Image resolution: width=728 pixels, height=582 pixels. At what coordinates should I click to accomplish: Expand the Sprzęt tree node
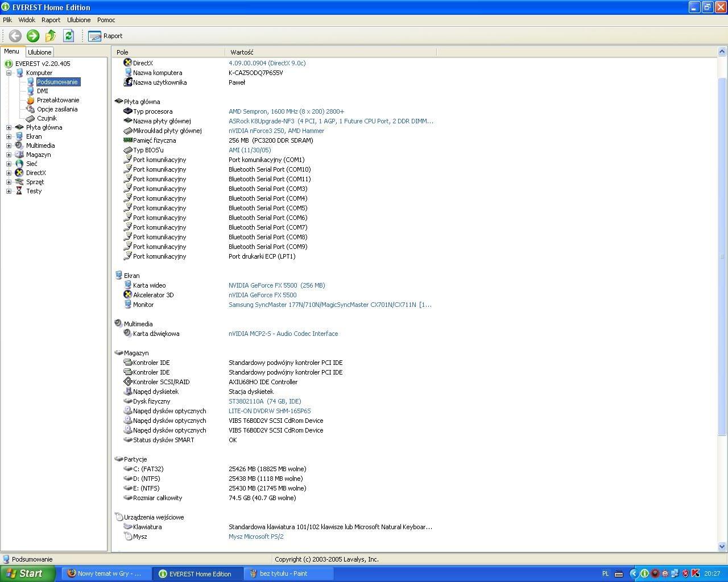tap(9, 182)
